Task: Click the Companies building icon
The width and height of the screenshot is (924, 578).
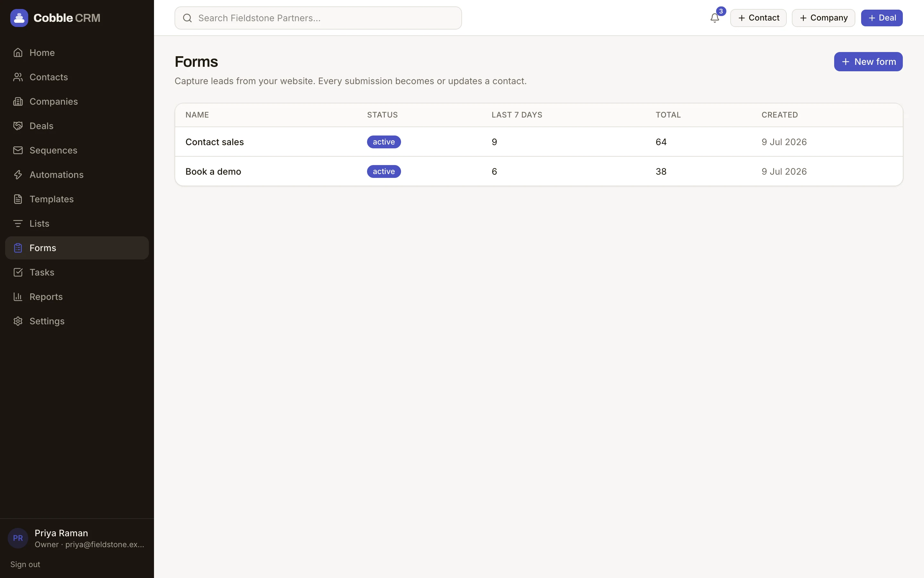Action: (18, 102)
